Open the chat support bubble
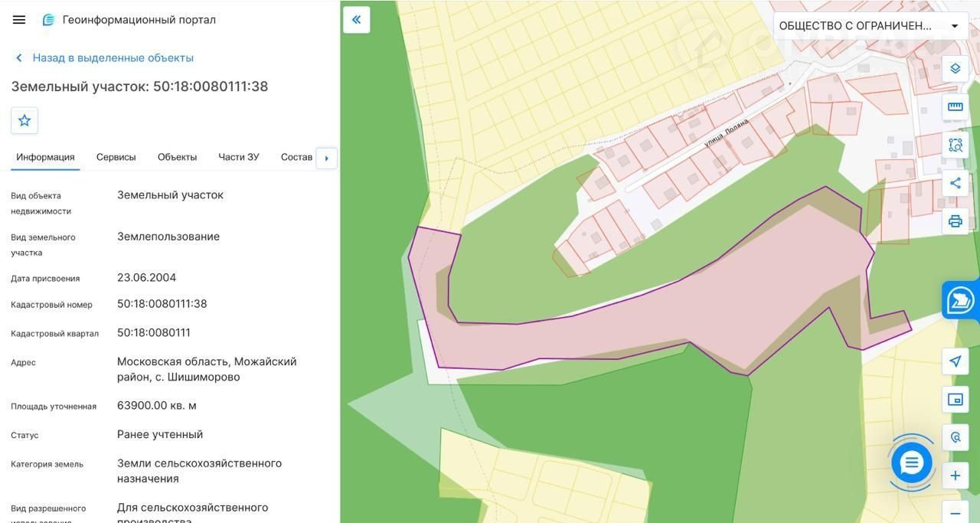 (x=911, y=463)
